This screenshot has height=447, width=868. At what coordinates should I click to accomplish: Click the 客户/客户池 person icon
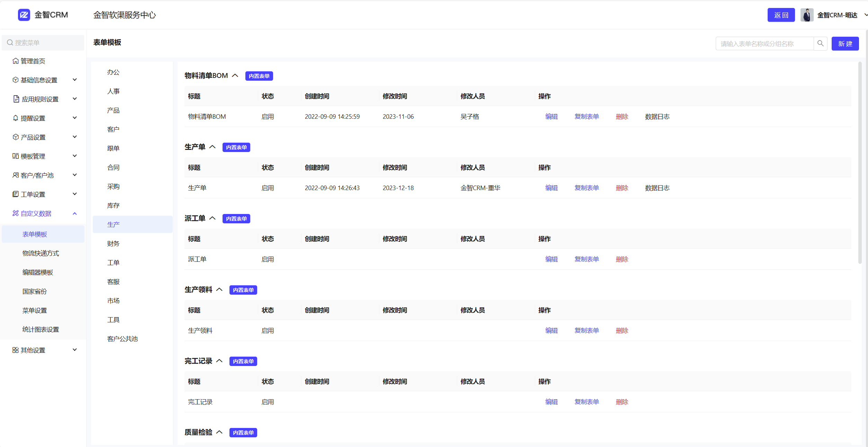tap(16, 175)
